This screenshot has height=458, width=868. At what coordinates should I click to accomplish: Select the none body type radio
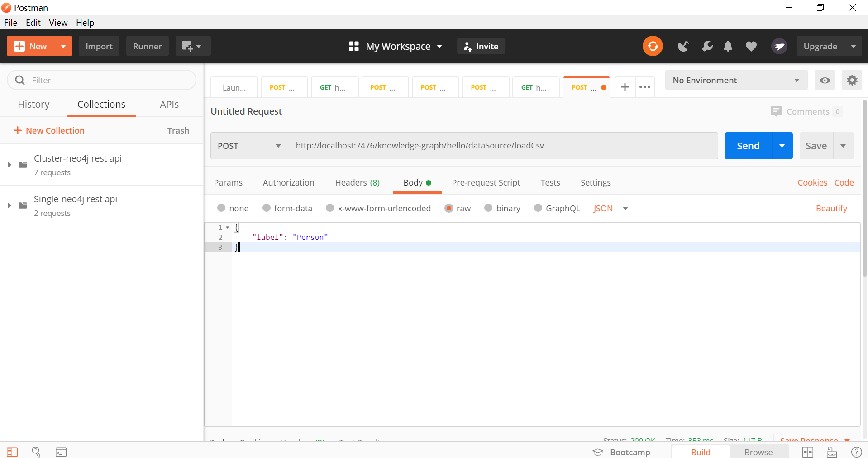221,208
